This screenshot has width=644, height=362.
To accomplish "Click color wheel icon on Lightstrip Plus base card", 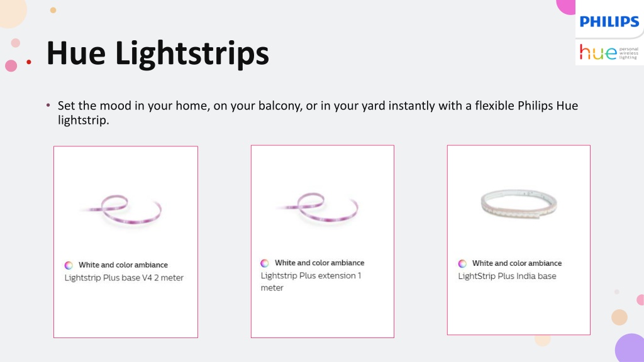I will pos(69,265).
